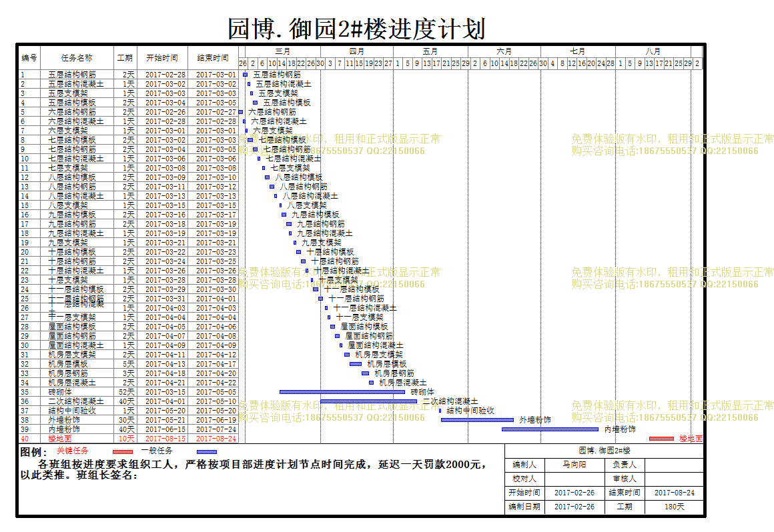Click the Gantt chart label 屋面结构钢筋

(x=369, y=336)
